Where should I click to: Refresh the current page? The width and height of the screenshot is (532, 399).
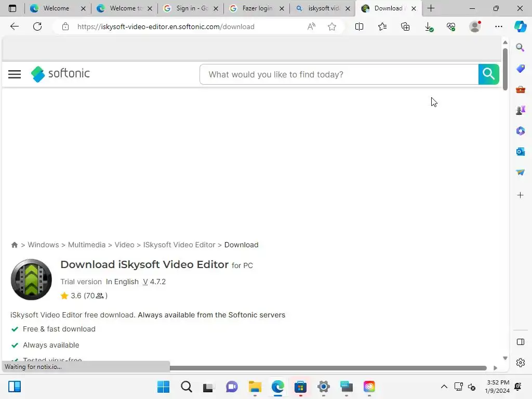coord(37,26)
